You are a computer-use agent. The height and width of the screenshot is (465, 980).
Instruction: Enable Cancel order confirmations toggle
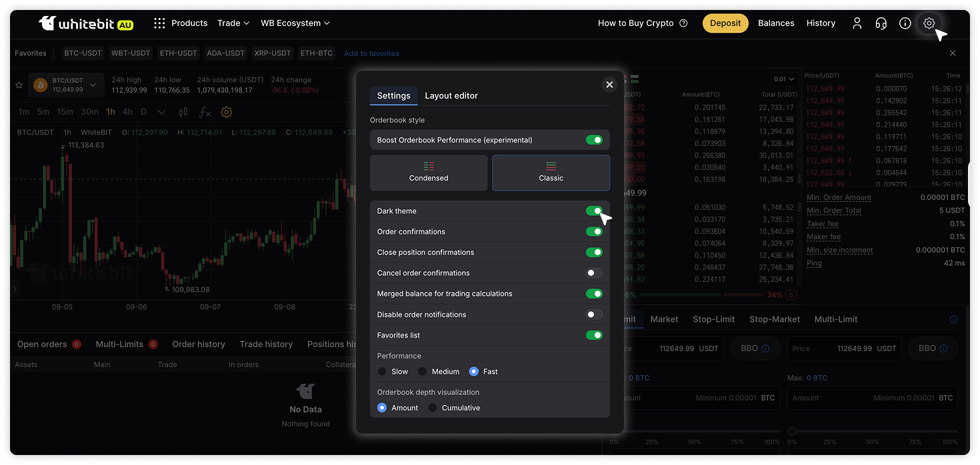coord(593,273)
